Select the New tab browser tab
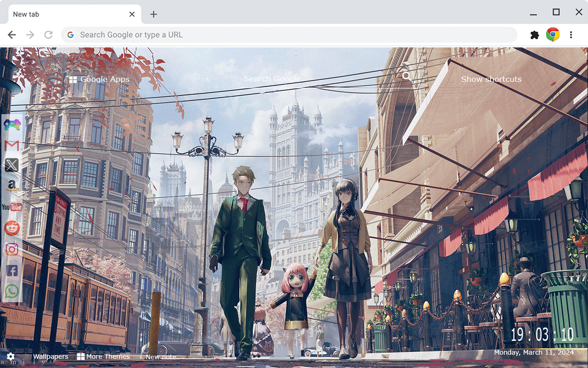Image resolution: width=588 pixels, height=368 pixels. click(x=69, y=14)
